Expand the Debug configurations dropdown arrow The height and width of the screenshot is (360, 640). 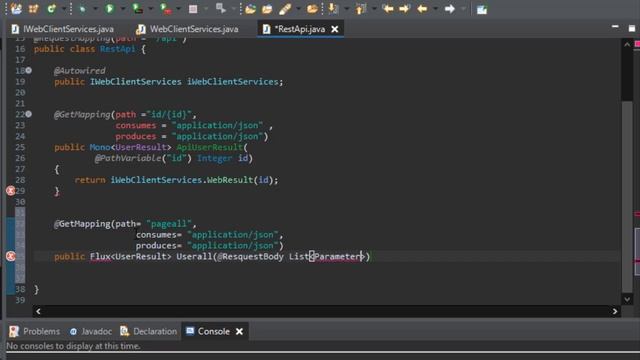coord(95,9)
